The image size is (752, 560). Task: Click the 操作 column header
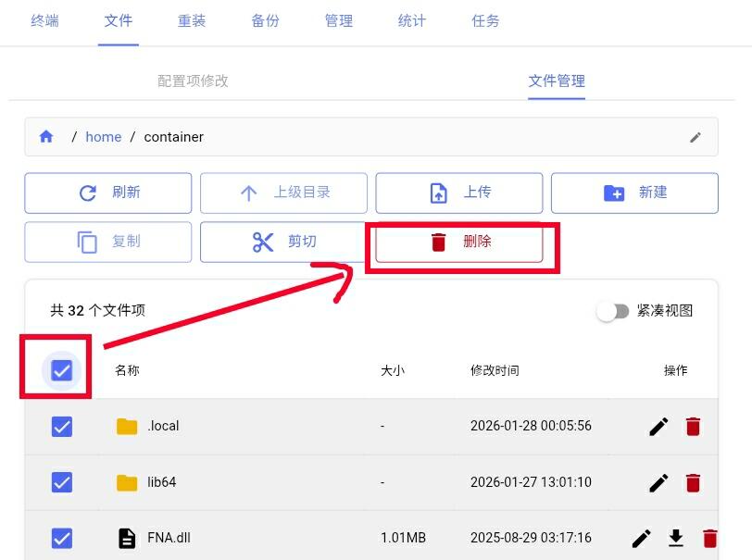675,370
